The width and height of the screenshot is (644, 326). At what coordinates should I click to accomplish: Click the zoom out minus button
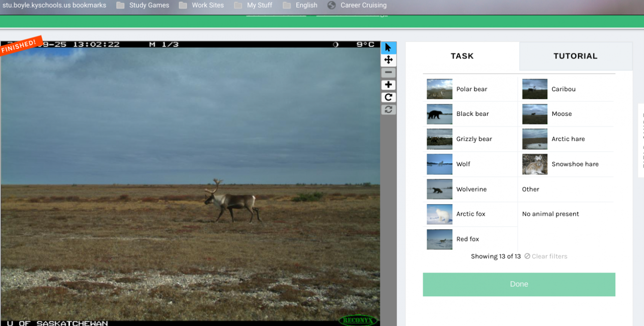click(388, 73)
